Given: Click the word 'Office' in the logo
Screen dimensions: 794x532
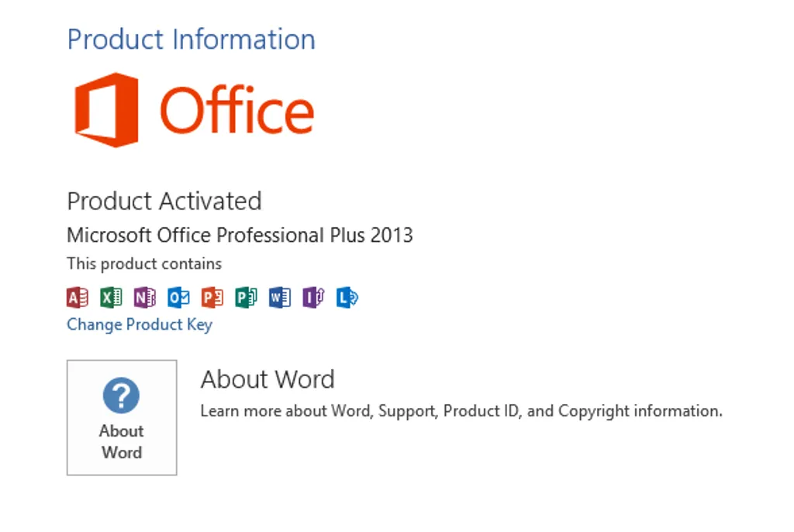Looking at the screenshot, I should (x=236, y=109).
